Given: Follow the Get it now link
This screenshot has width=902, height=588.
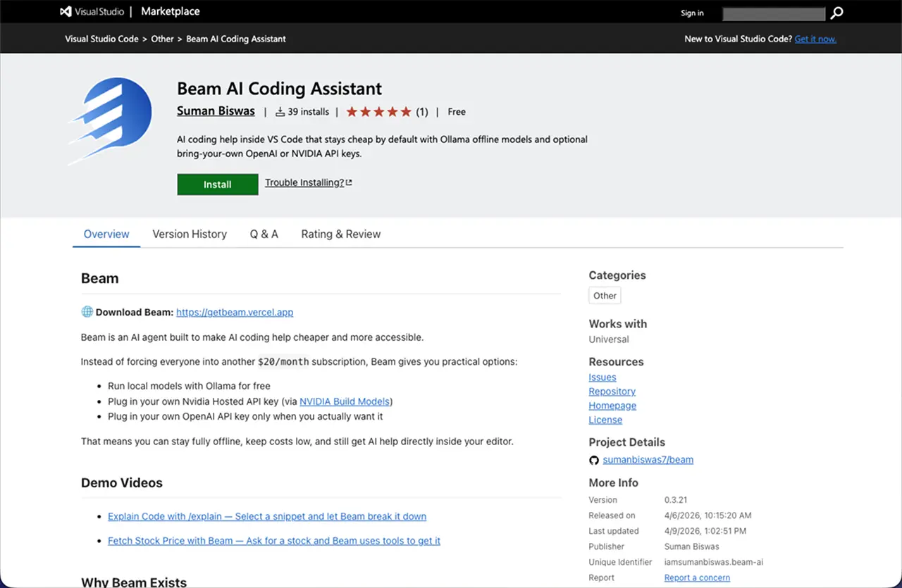Looking at the screenshot, I should 815,39.
